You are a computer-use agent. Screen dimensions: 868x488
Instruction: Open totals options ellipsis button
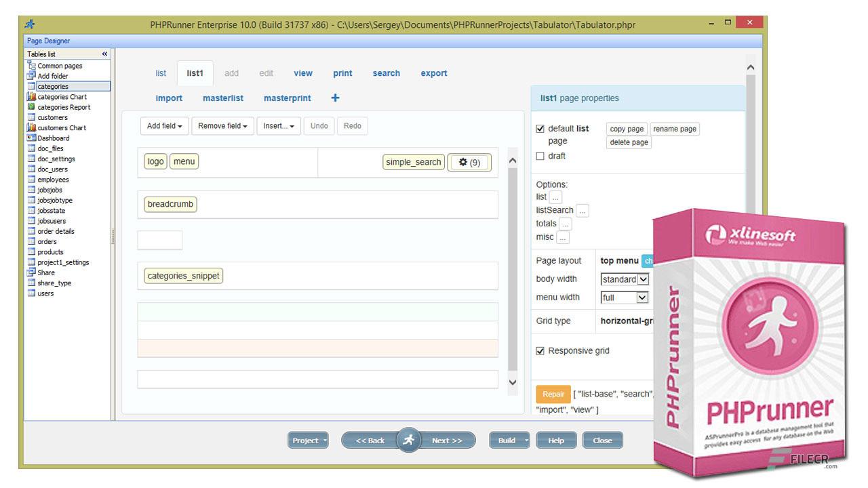coord(566,224)
